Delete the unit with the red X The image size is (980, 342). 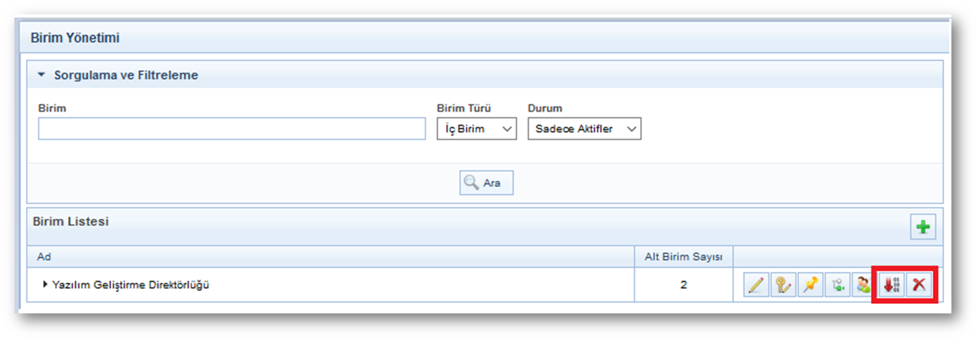click(919, 285)
